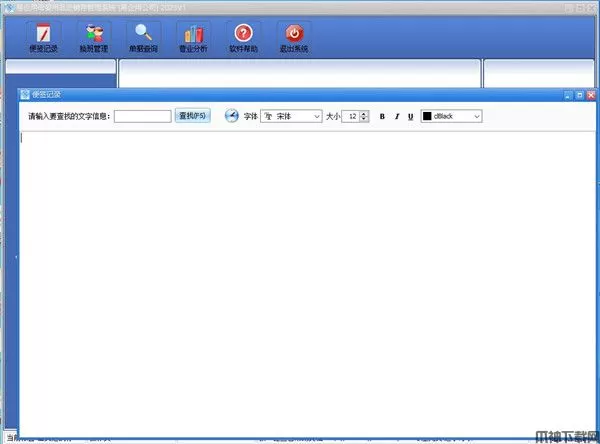Click the red 退出系统 power icon
Image resolution: width=600 pixels, height=444 pixels.
[x=294, y=38]
